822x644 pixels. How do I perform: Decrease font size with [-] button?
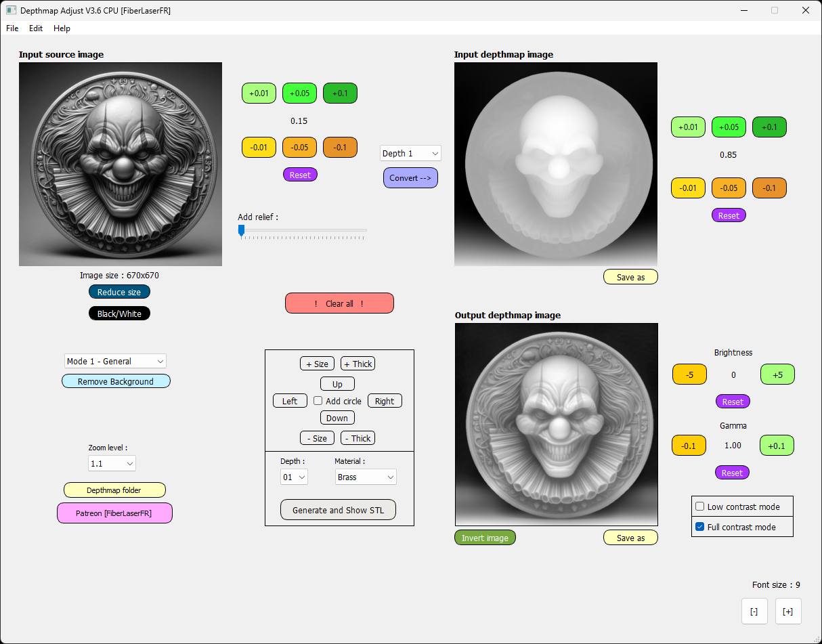754,611
